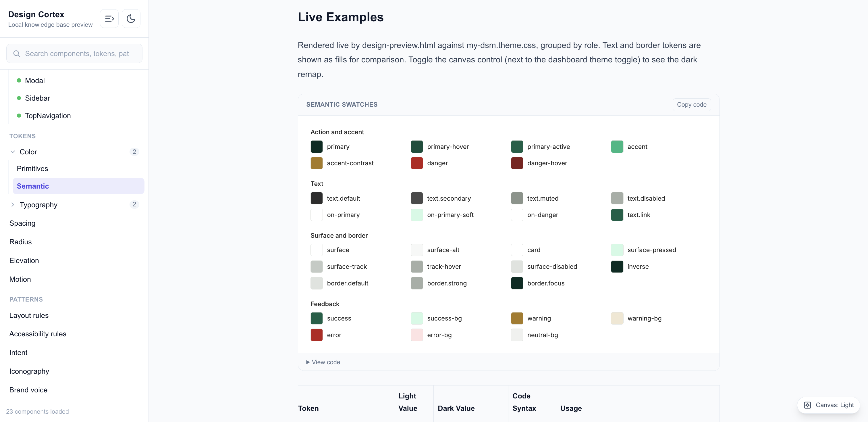Click the on-primary-soft swatch
The height and width of the screenshot is (422, 868).
pos(417,215)
